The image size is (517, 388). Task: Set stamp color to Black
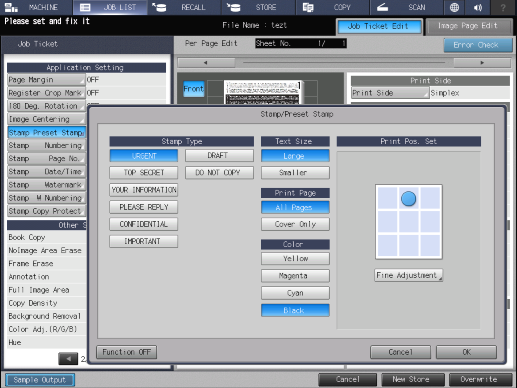coord(295,310)
